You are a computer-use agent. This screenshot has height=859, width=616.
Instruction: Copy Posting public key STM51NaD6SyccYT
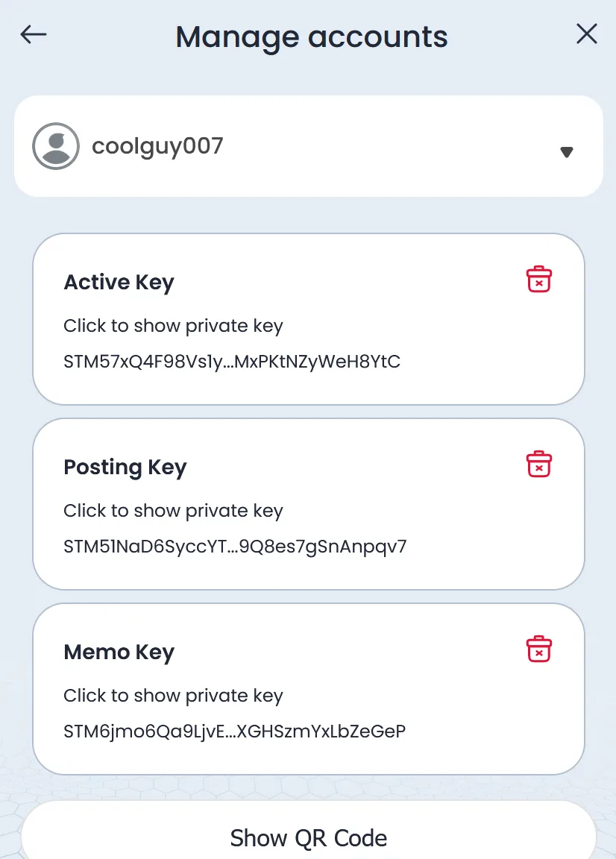click(x=235, y=547)
